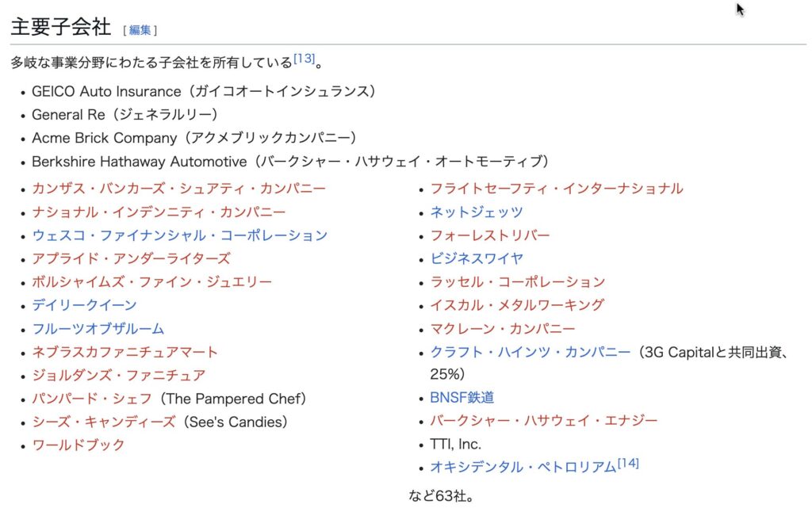The image size is (812, 512).
Task: Follow the オキシデンタル・ペトロリアム link
Action: (523, 467)
